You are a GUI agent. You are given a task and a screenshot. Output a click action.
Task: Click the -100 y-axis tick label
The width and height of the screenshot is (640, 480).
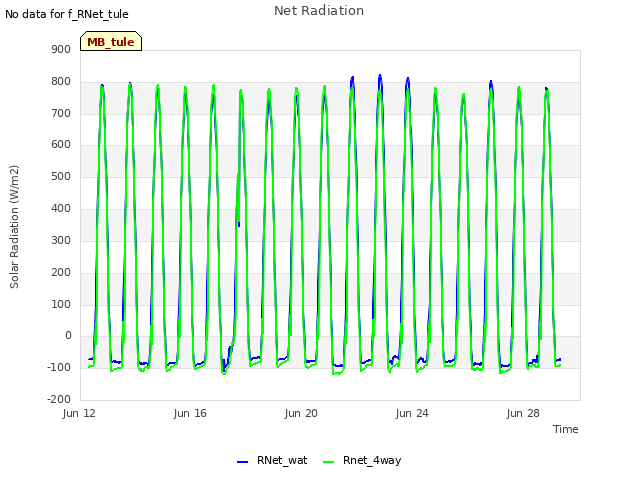[59, 367]
